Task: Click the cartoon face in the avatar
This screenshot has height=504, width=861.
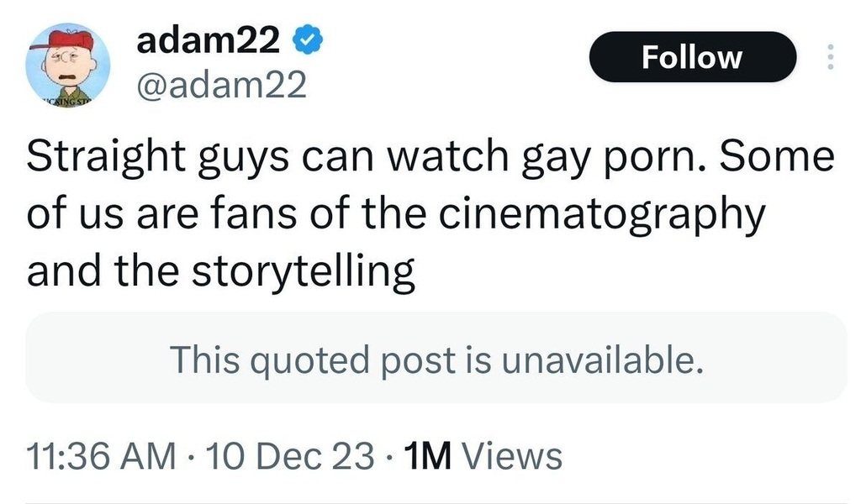Action: click(x=60, y=73)
